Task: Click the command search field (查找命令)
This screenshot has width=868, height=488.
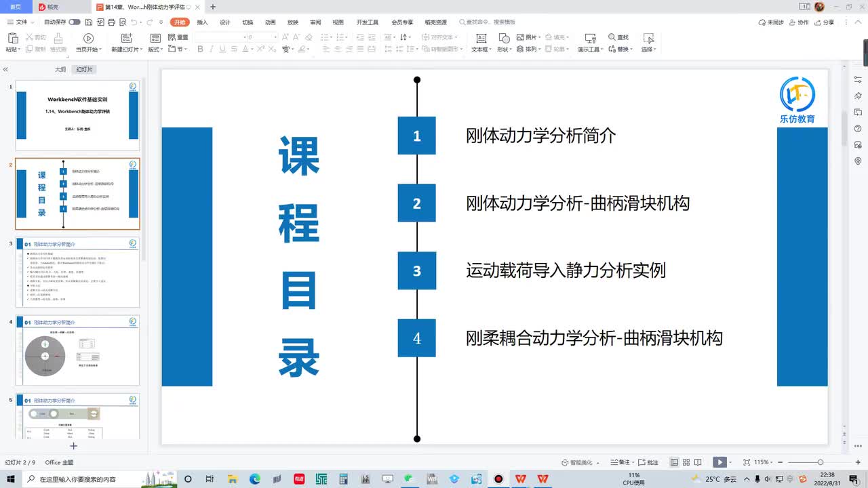Action: pyautogui.click(x=487, y=22)
